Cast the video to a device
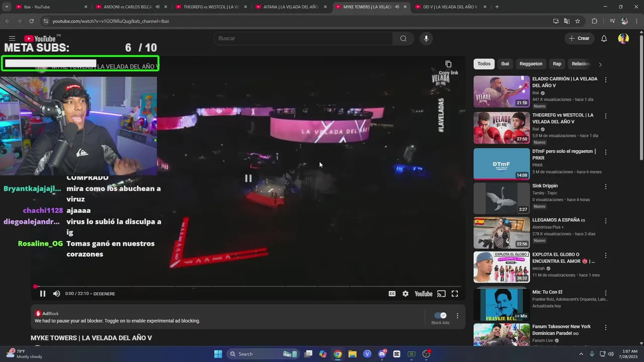This screenshot has width=644, height=362. (441, 294)
